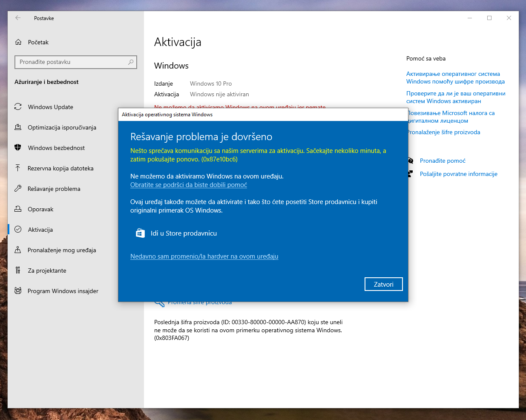
Task: Click the Oporavak icon
Action: (x=18, y=209)
